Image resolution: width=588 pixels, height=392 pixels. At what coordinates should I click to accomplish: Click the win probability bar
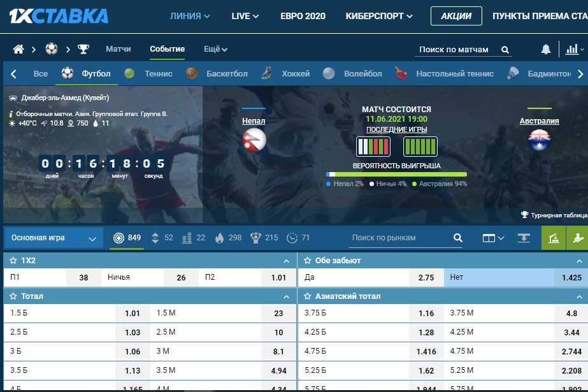point(396,175)
